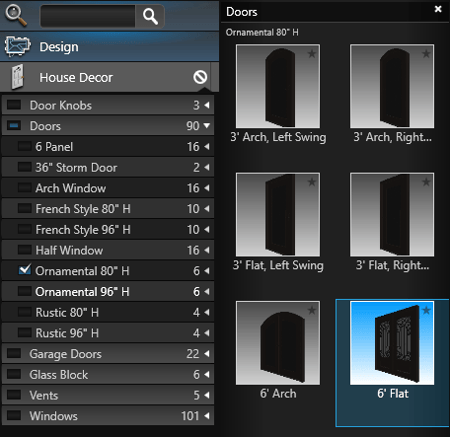Select the Glass Block category row
450x437 pixels.
(x=108, y=374)
